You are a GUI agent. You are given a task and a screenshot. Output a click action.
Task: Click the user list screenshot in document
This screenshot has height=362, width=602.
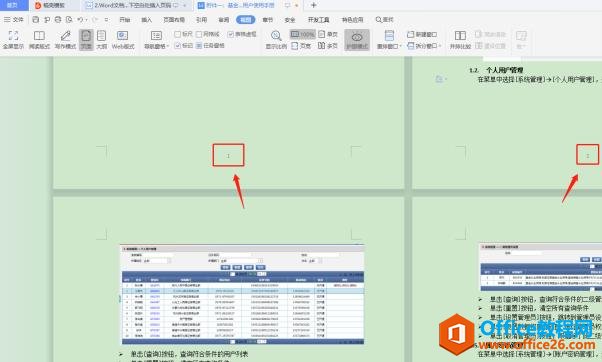pyautogui.click(x=242, y=294)
